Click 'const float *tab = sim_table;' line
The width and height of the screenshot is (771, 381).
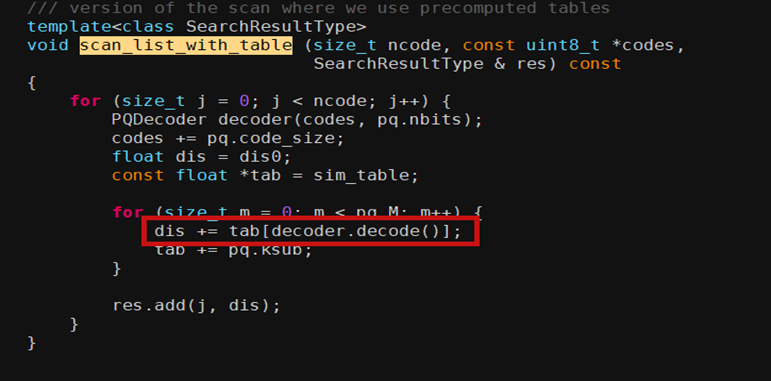(x=266, y=176)
